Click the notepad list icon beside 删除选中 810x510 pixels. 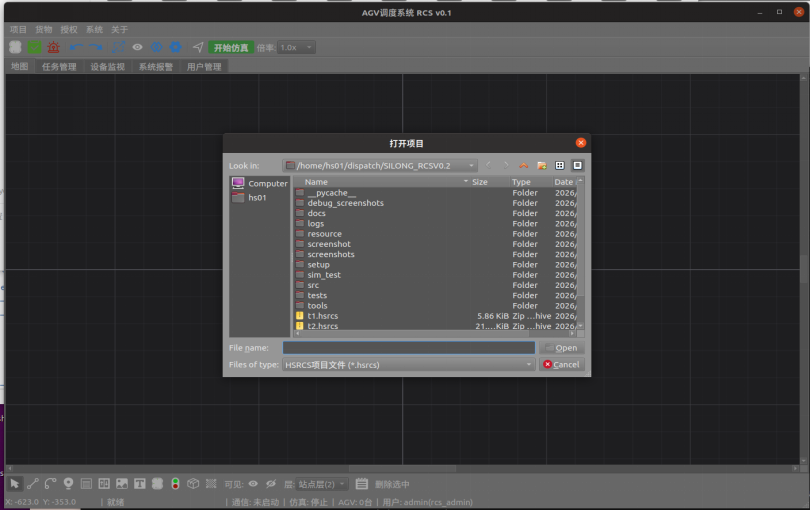point(362,484)
